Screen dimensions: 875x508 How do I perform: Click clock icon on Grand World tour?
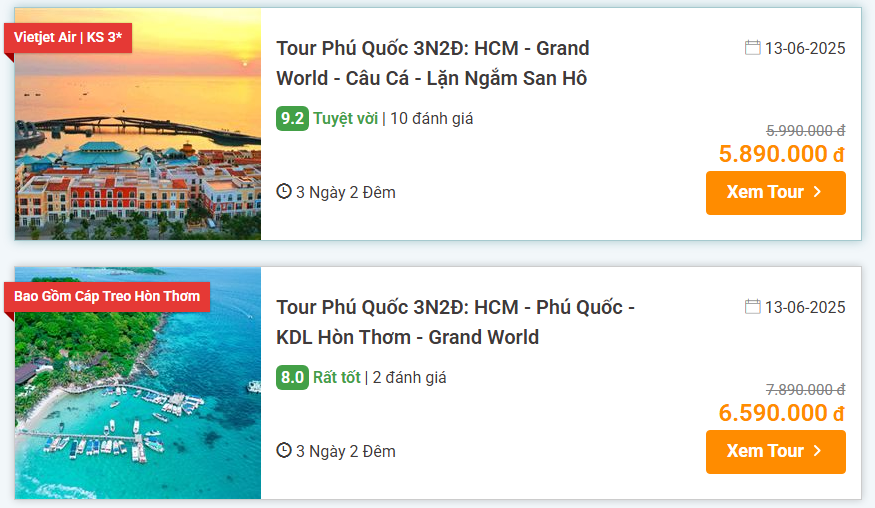284,191
